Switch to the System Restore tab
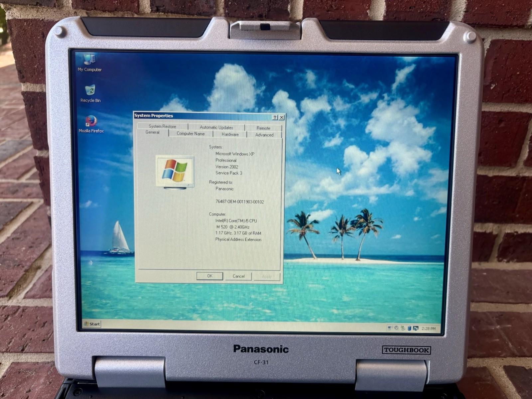This screenshot has height=399, width=532. pyautogui.click(x=162, y=126)
